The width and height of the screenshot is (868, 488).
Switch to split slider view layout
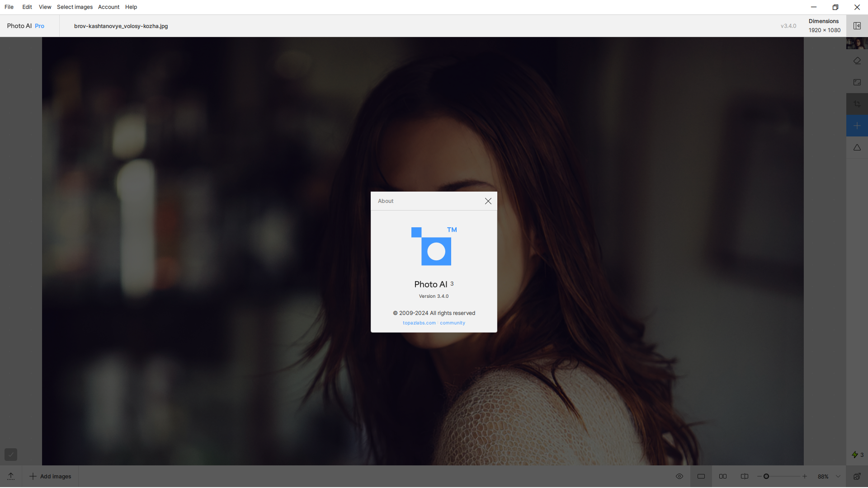(x=745, y=476)
